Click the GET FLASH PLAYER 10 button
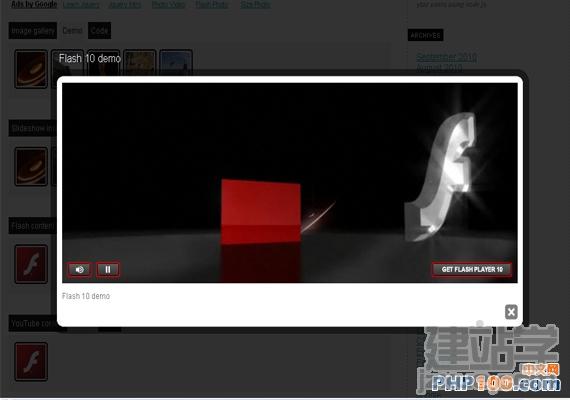Viewport: 570px width, 400px height. click(472, 269)
